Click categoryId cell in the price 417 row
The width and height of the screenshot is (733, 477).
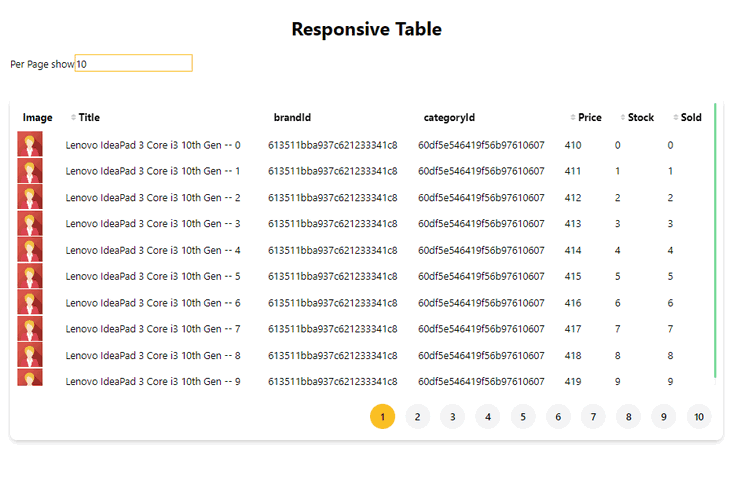[481, 329]
